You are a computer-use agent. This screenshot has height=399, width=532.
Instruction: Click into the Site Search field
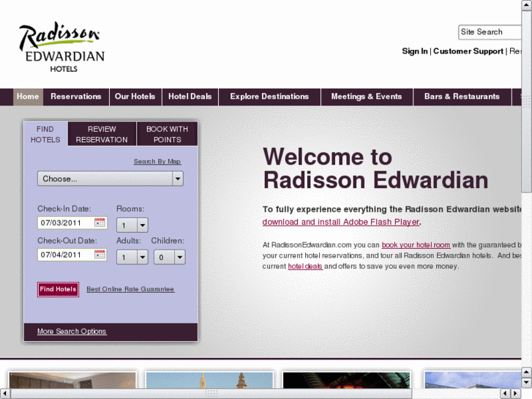[x=490, y=32]
